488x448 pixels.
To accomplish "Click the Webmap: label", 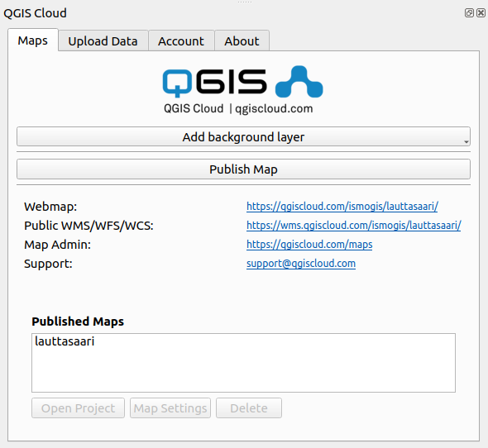I will point(50,207).
